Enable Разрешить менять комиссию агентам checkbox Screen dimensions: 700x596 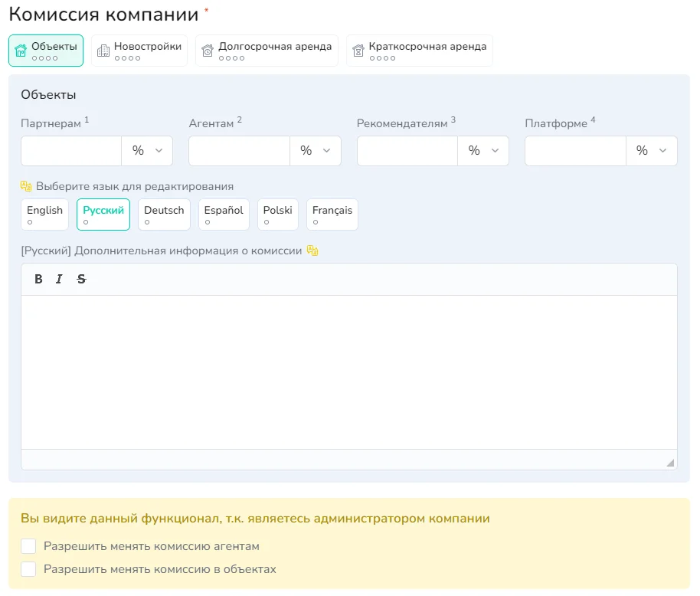[x=28, y=546]
